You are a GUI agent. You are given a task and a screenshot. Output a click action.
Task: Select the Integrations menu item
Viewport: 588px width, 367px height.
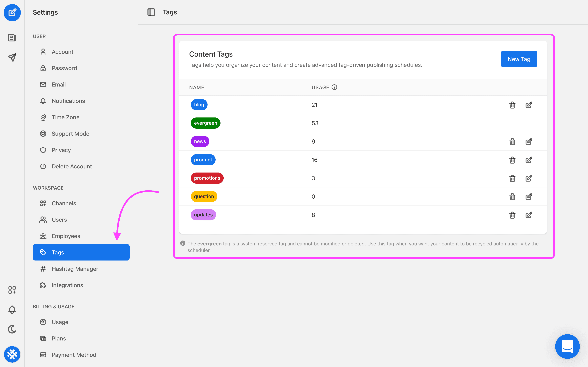tap(67, 285)
